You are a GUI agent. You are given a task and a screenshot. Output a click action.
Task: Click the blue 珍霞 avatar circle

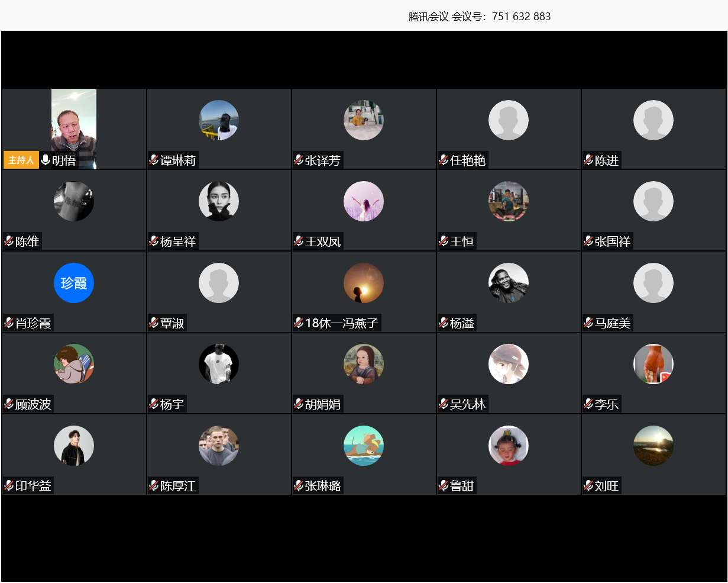[x=74, y=283]
